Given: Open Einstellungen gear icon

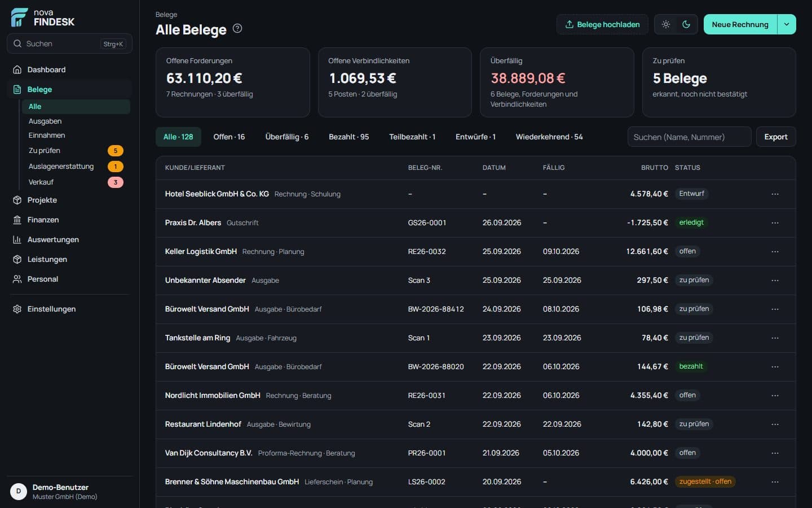Looking at the screenshot, I should [x=17, y=309].
